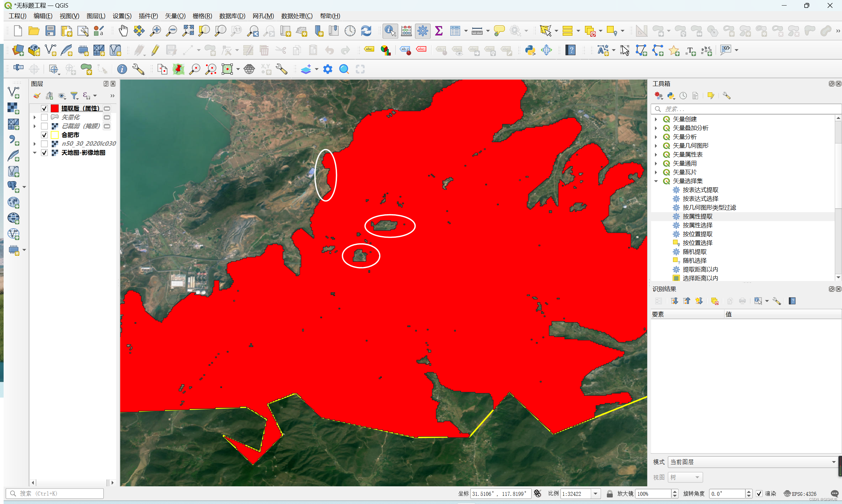The height and width of the screenshot is (504, 842).
Task: Open the 栅格(R) menu
Action: 202,16
